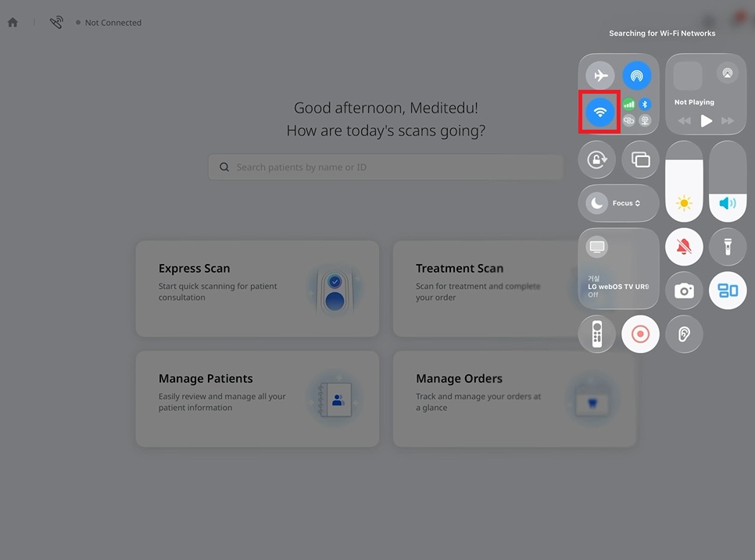The height and width of the screenshot is (560, 755).
Task: Open the Focus mode selector
Action: [x=618, y=203]
